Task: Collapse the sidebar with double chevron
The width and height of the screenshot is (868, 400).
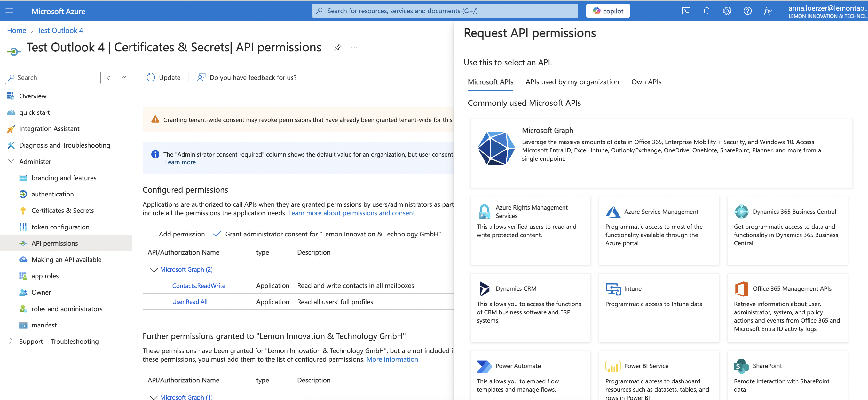Action: point(124,78)
